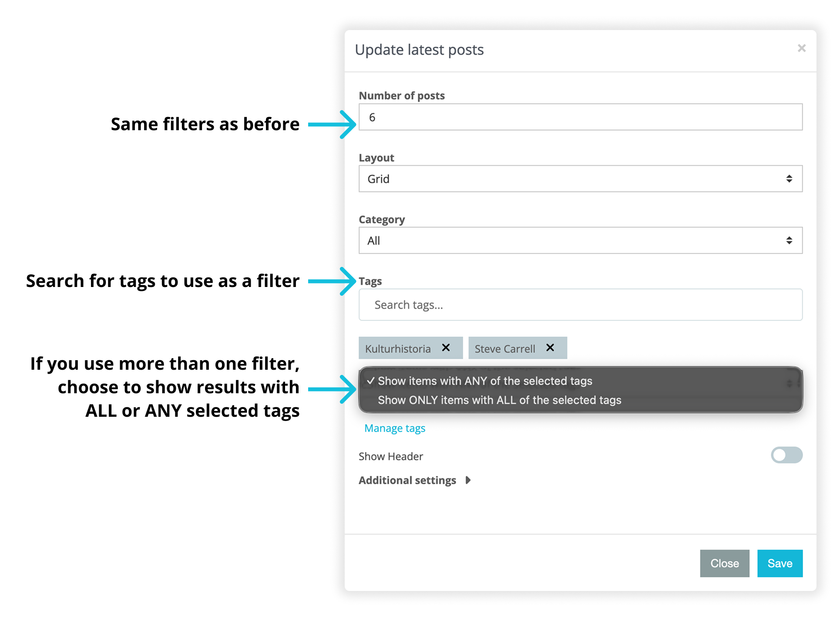Select Show items with ANY tags option
Viewport: 840px width, 621px height.
485,381
